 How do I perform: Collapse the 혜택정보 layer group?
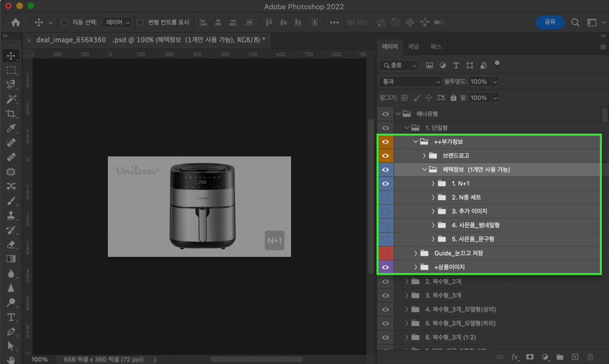coord(425,170)
